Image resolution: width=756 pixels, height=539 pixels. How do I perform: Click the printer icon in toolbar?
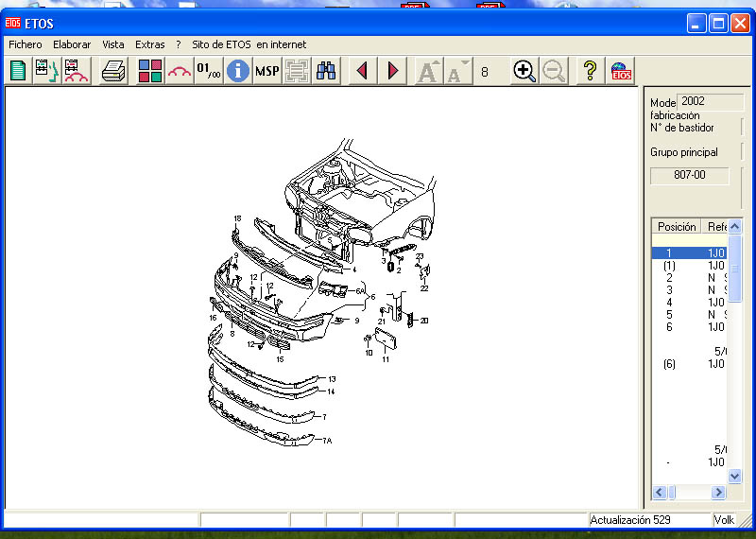114,71
